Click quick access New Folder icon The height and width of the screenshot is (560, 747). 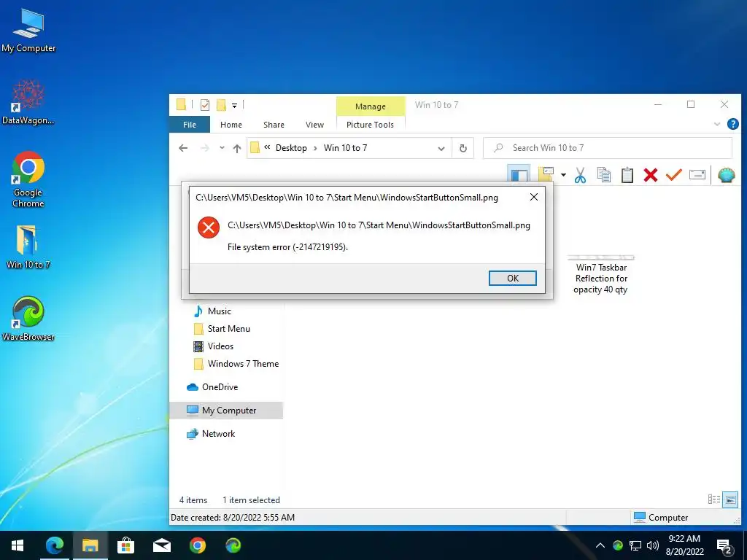click(x=221, y=105)
